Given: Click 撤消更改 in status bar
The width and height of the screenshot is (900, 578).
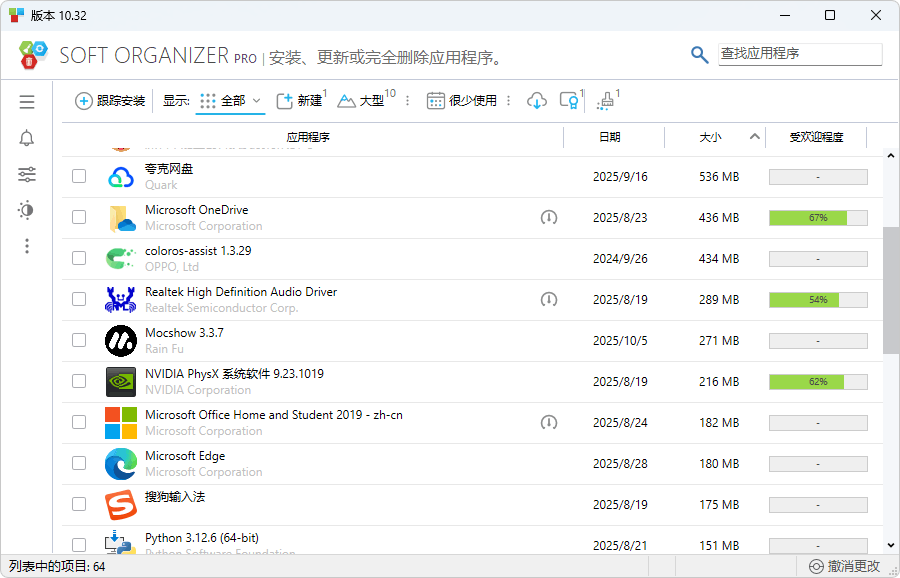Looking at the screenshot, I should [x=845, y=566].
